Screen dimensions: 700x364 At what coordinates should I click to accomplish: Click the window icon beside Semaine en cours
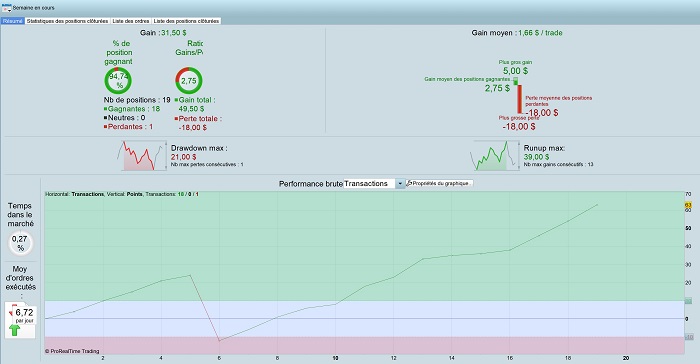pos(6,8)
